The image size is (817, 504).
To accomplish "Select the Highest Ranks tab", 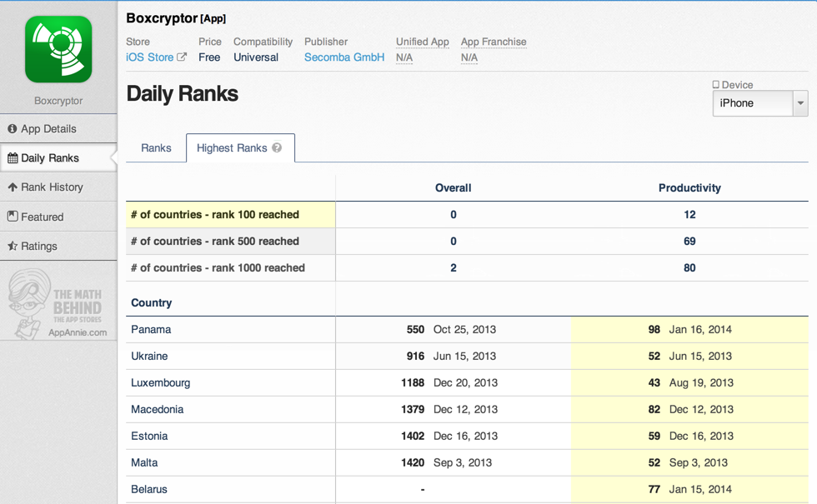I will click(232, 148).
